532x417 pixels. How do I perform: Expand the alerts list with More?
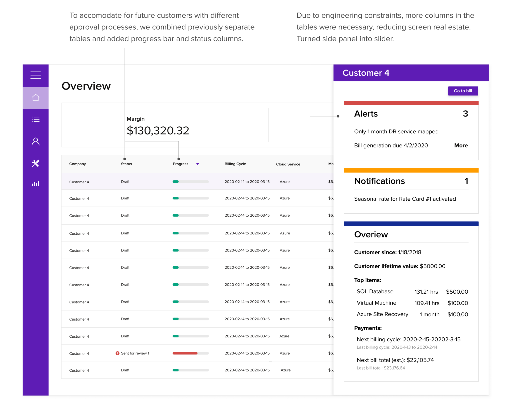pyautogui.click(x=461, y=145)
